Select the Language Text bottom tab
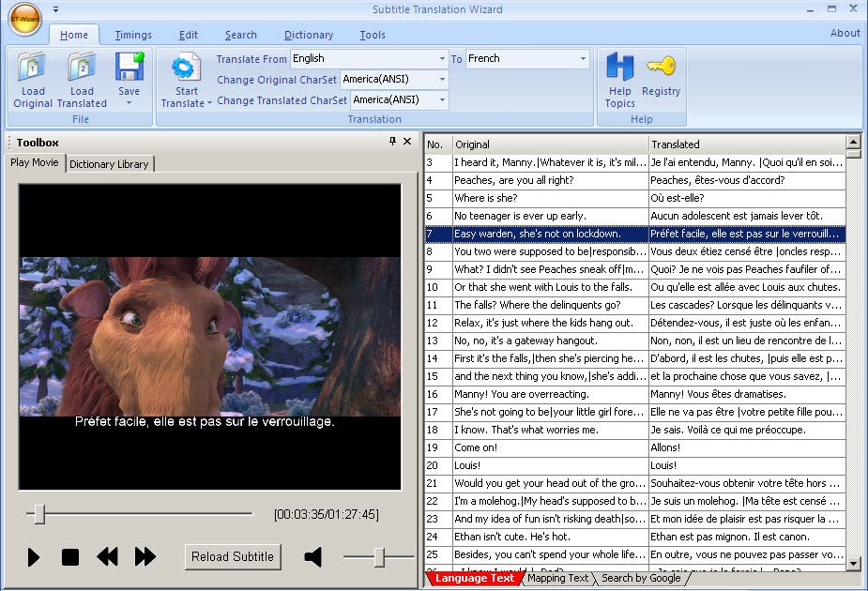 [475, 578]
